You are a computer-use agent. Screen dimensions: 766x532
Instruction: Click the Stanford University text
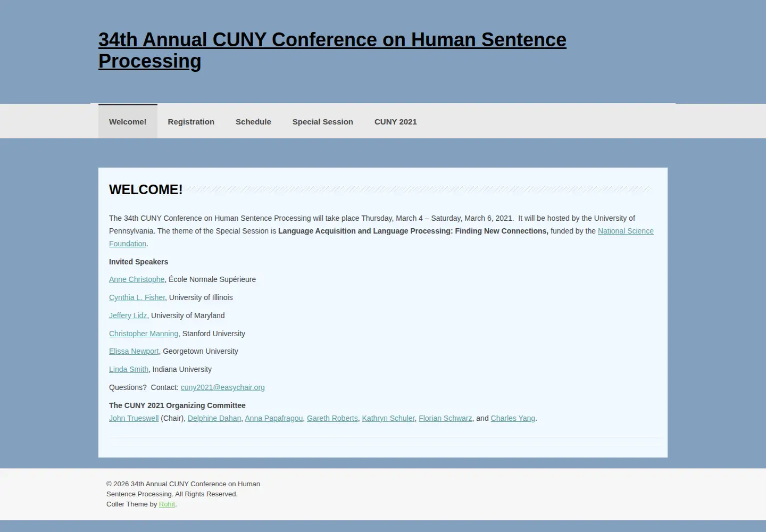(214, 334)
